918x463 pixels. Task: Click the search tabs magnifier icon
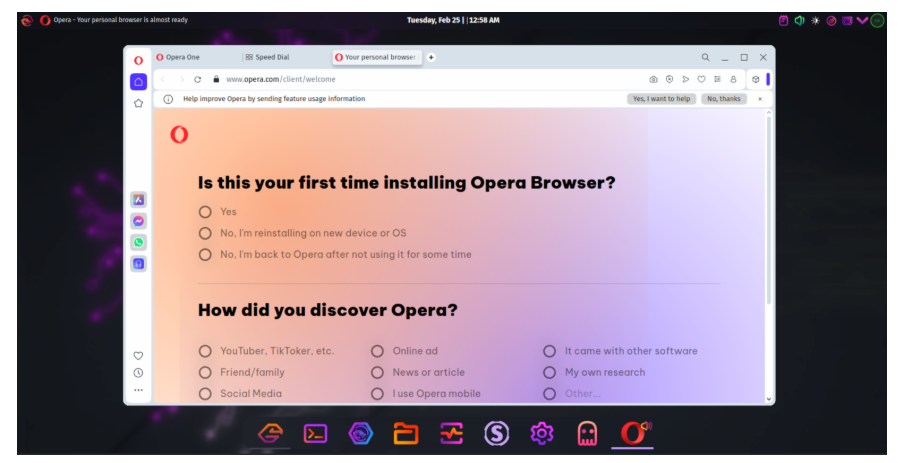pos(705,58)
